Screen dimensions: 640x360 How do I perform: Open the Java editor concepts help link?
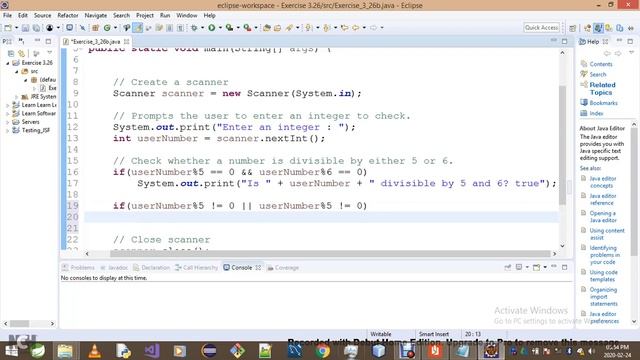pos(602,182)
